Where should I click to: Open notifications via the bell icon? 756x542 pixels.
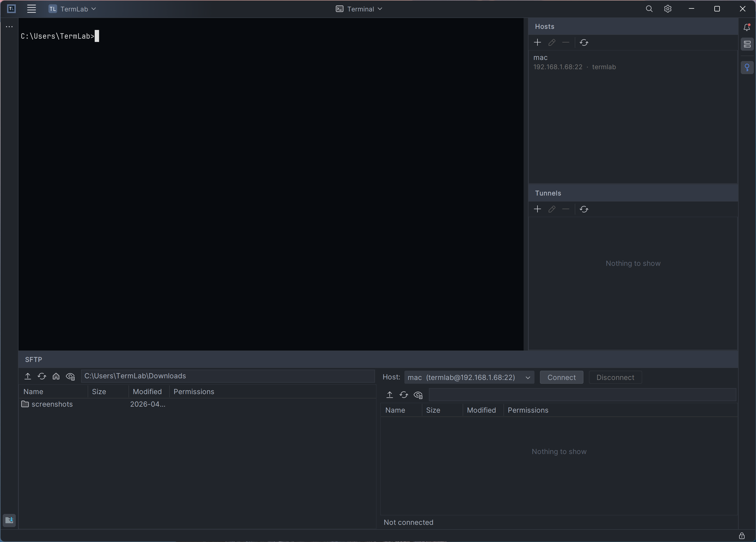747,27
